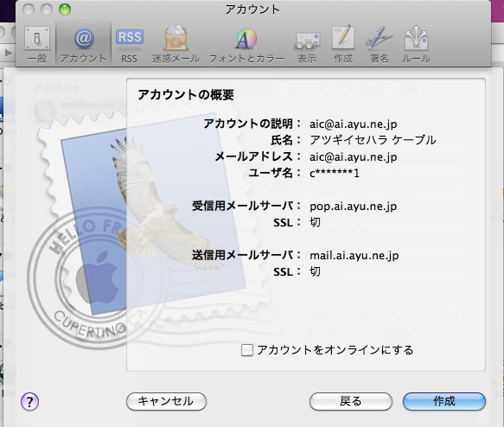Viewport: 504px width, 427px height.
Task: Click the アカウント window title
Action: tap(252, 10)
